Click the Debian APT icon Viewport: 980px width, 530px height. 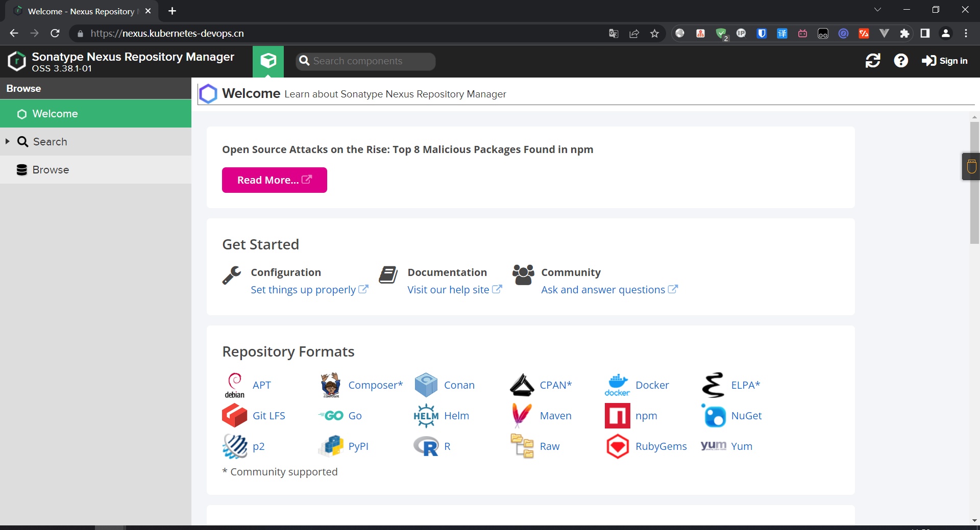[235, 385]
